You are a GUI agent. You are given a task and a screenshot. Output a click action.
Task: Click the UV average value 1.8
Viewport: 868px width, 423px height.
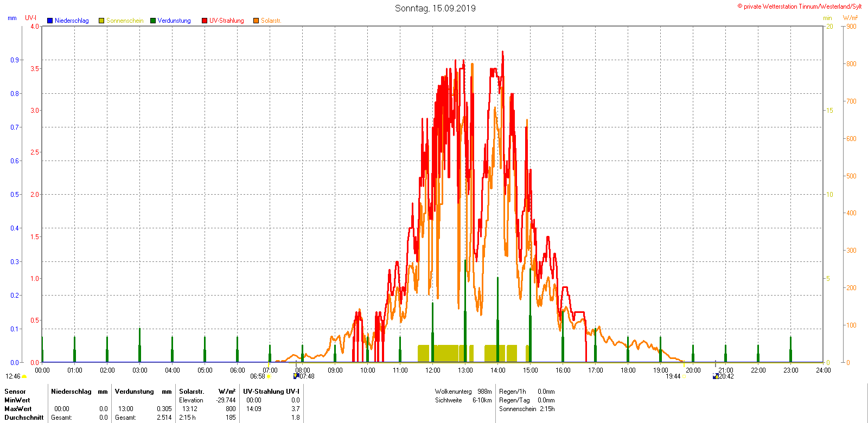click(296, 418)
